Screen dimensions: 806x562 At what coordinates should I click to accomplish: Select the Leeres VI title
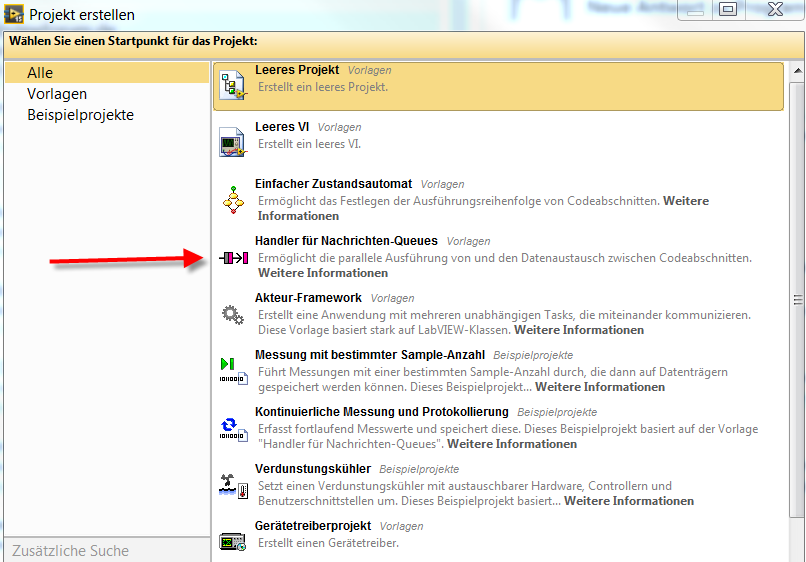[x=282, y=127]
